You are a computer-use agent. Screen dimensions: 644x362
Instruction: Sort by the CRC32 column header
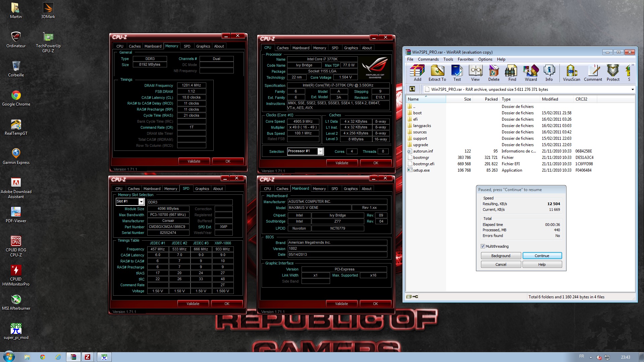tap(585, 99)
